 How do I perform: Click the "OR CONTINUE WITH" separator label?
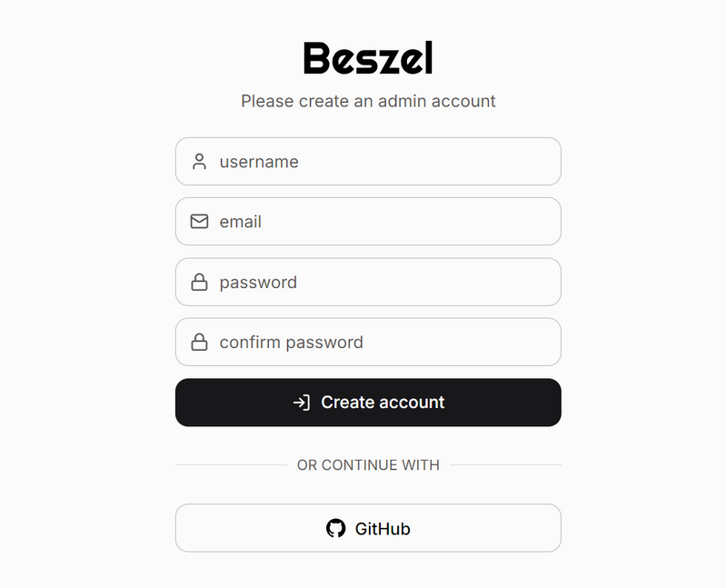click(368, 465)
